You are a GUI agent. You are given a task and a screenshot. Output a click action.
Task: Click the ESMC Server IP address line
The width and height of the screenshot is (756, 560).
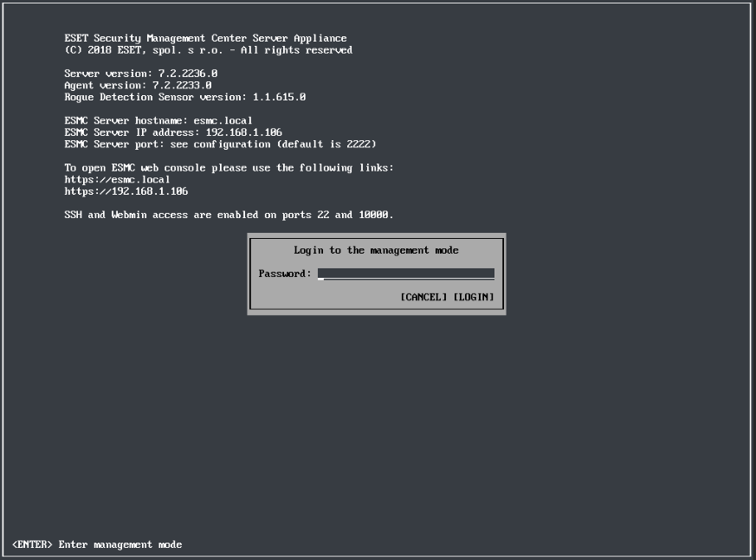(x=172, y=132)
